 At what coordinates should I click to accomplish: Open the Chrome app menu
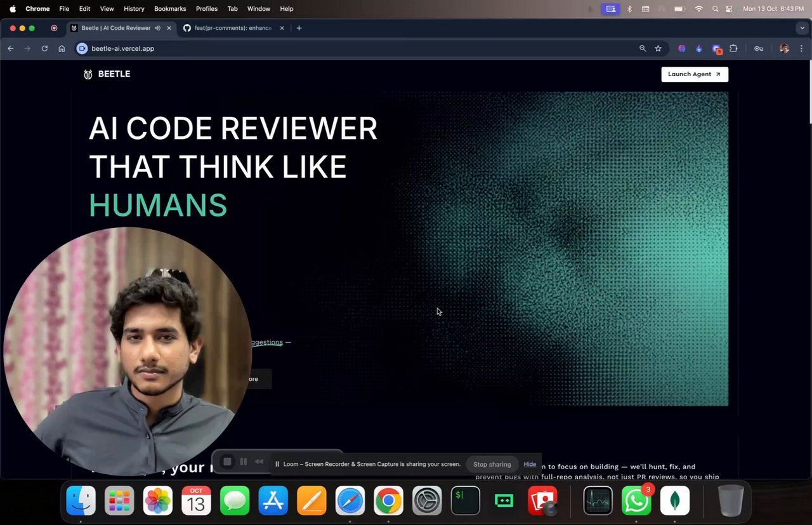point(37,9)
